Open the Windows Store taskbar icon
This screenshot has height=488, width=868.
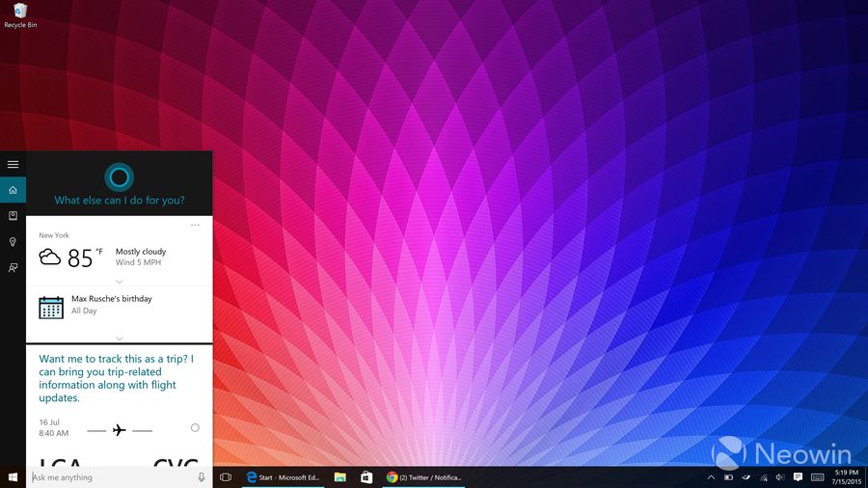click(x=366, y=477)
